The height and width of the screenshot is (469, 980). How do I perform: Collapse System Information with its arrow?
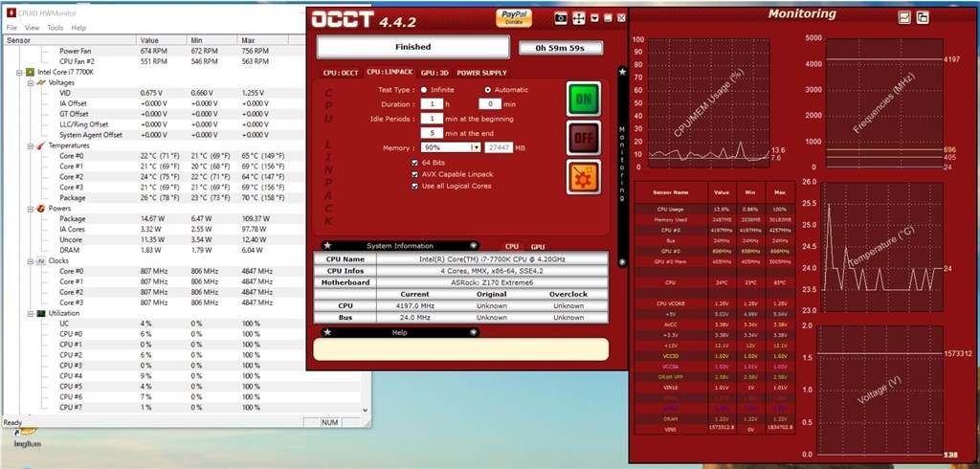[473, 246]
